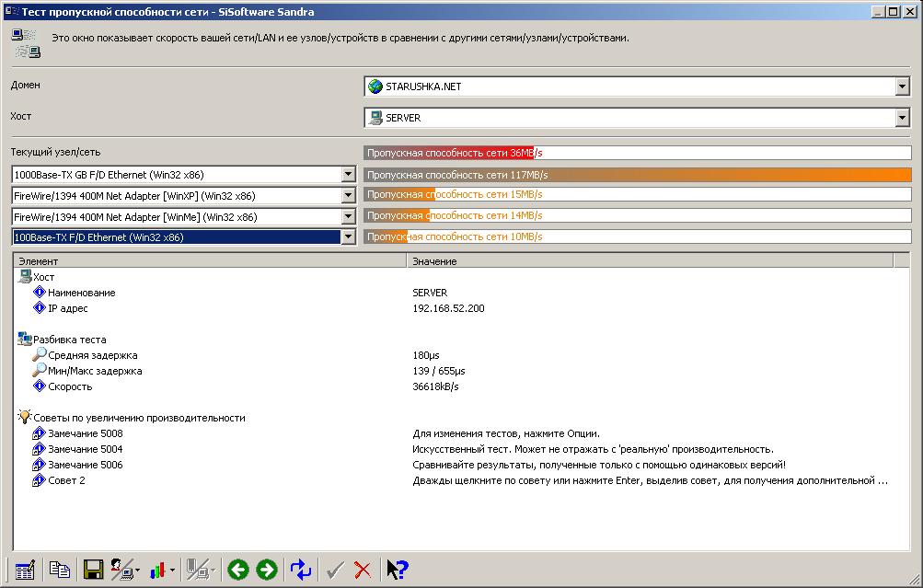923x588 pixels.
Task: Save results with the floppy disk icon
Action: [x=93, y=570]
